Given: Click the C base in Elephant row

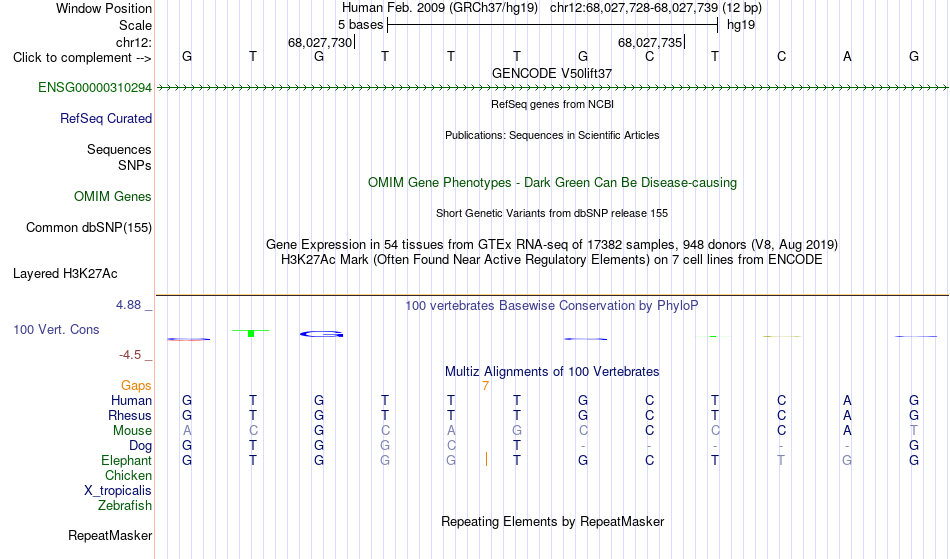Looking at the screenshot, I should (x=649, y=460).
